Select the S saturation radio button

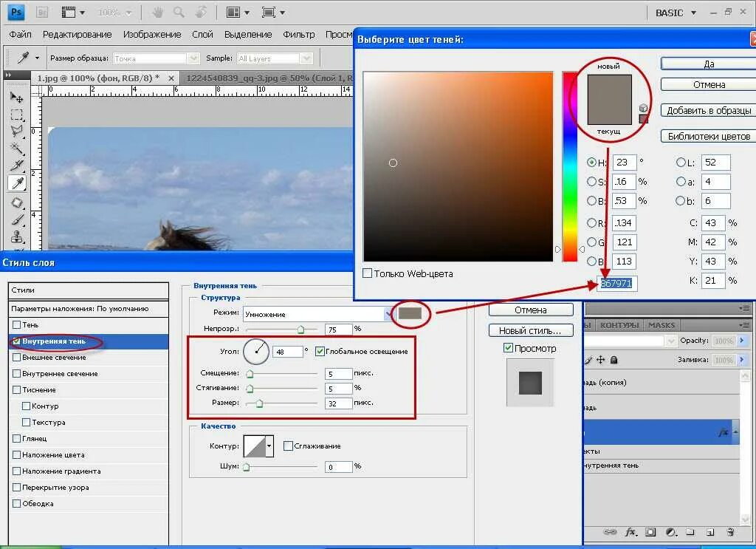(x=591, y=181)
